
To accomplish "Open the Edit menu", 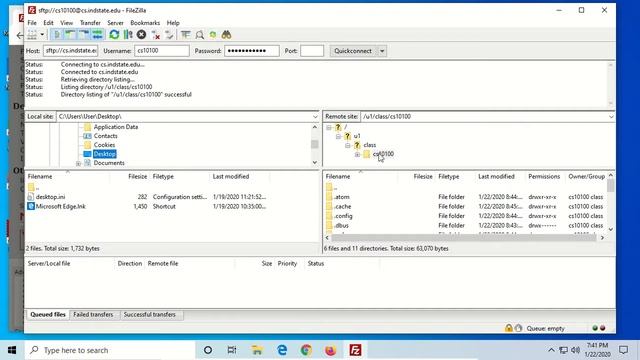I will tap(49, 23).
